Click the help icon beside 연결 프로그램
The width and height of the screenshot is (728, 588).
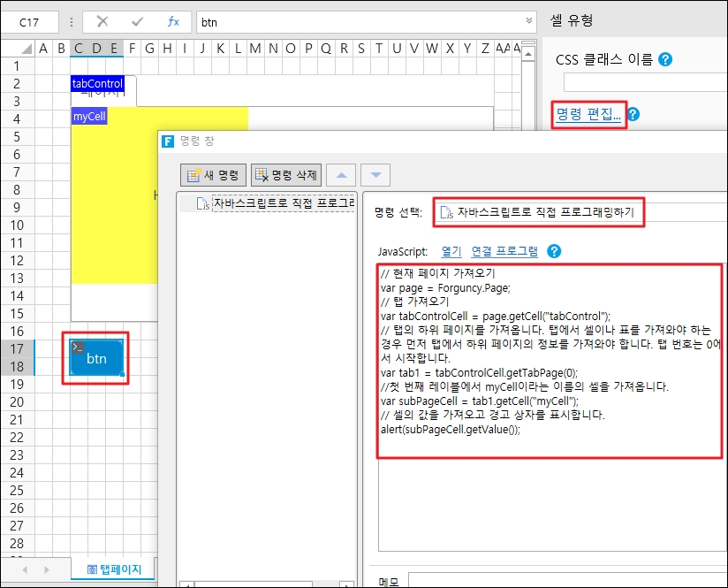(x=554, y=251)
